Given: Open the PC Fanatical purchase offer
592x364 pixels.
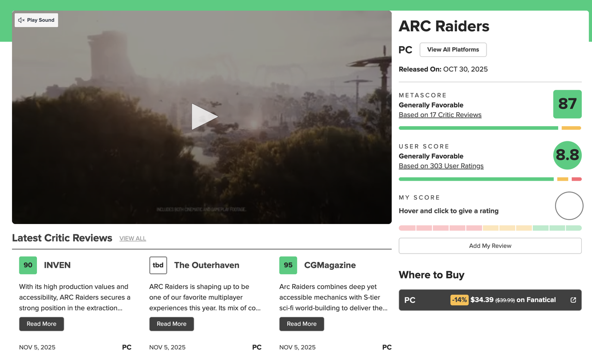Looking at the screenshot, I should point(490,300).
